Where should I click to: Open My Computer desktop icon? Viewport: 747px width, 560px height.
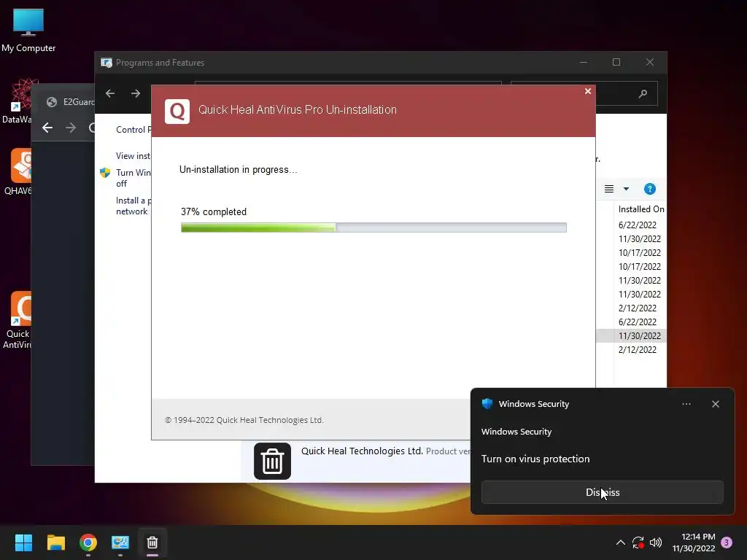pos(28,31)
